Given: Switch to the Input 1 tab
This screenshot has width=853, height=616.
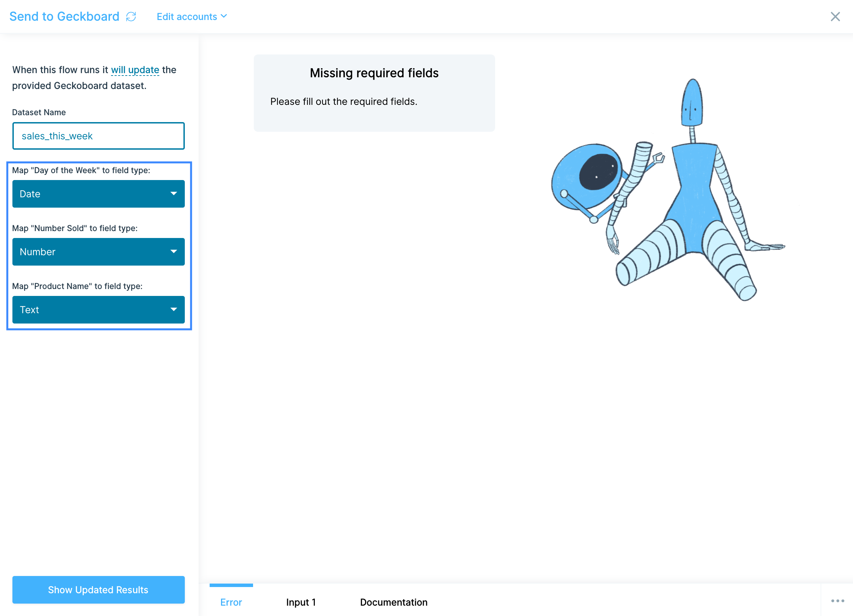Looking at the screenshot, I should pos(301,602).
